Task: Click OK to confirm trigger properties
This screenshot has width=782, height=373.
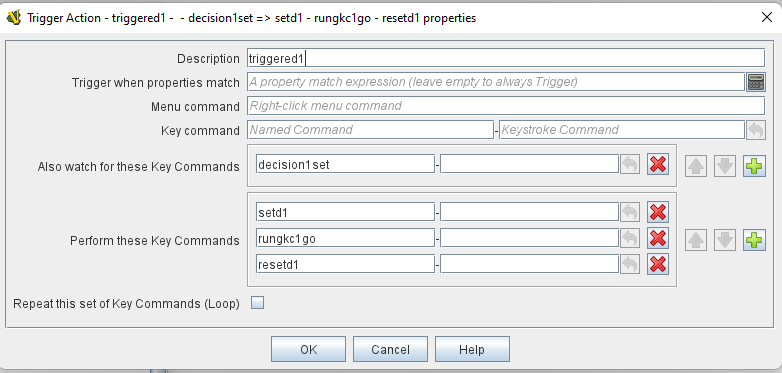Action: [308, 349]
